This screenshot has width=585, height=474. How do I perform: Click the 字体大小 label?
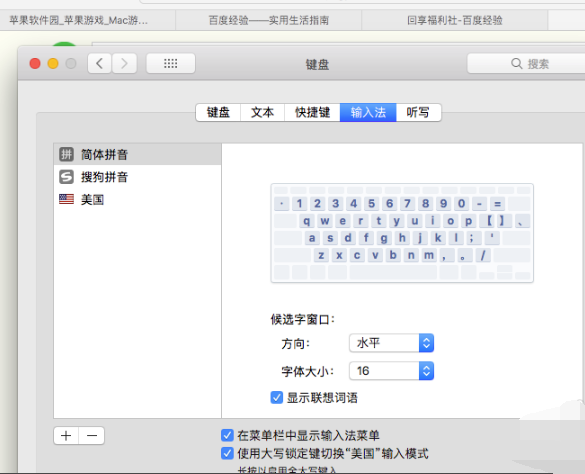click(x=307, y=371)
